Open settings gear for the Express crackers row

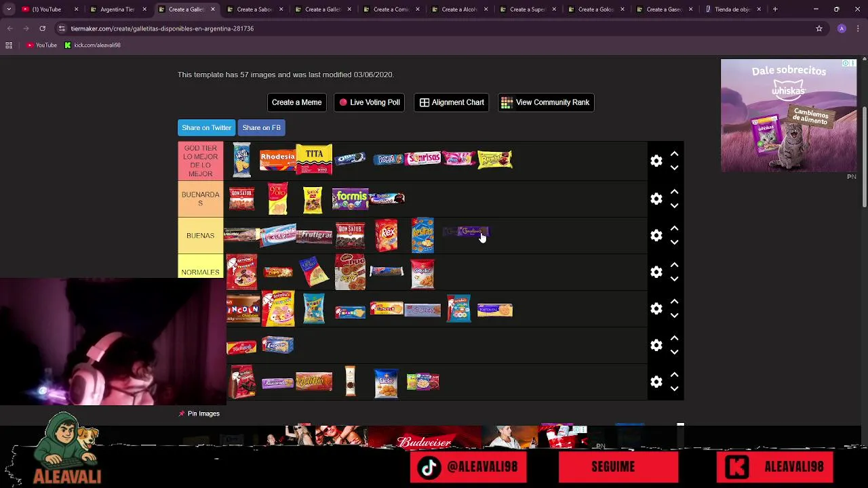click(x=656, y=346)
